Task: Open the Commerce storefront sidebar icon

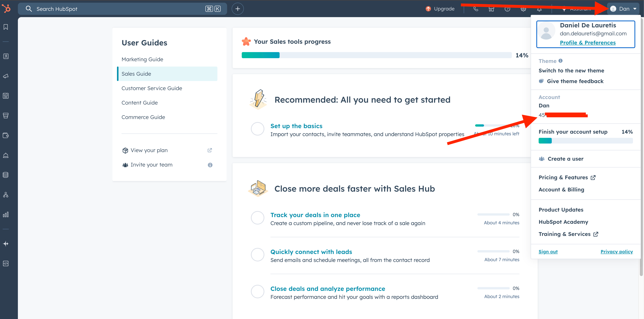Action: (6, 115)
